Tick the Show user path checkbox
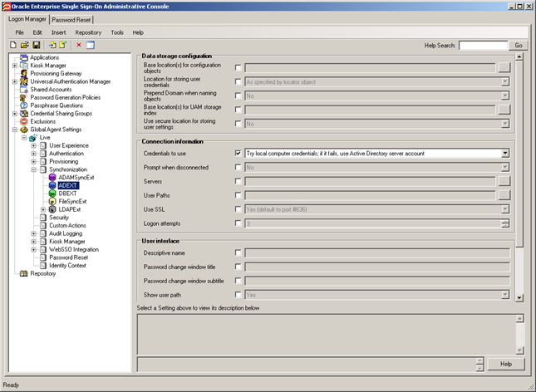Viewport: 536px width, 392px height. coord(238,295)
